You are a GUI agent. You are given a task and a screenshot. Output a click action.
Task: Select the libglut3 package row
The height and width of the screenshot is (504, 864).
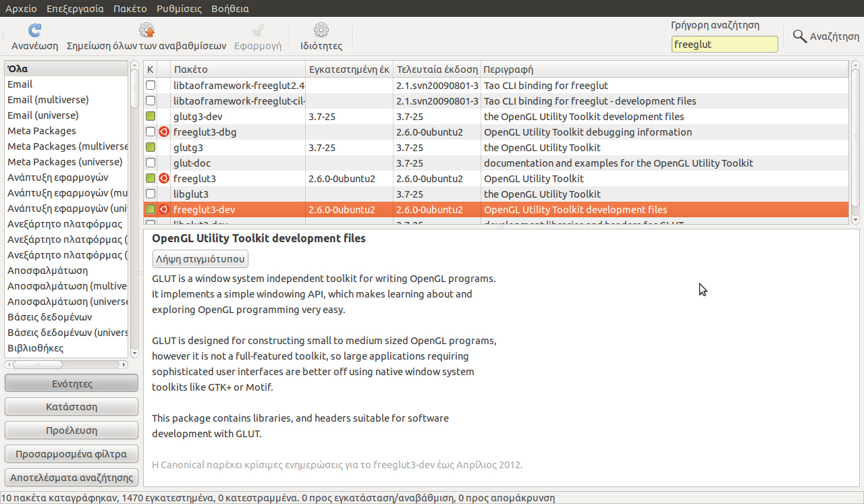(x=496, y=194)
